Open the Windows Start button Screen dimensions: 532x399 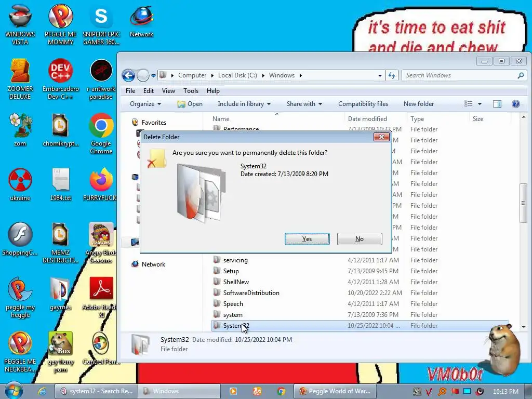13,391
